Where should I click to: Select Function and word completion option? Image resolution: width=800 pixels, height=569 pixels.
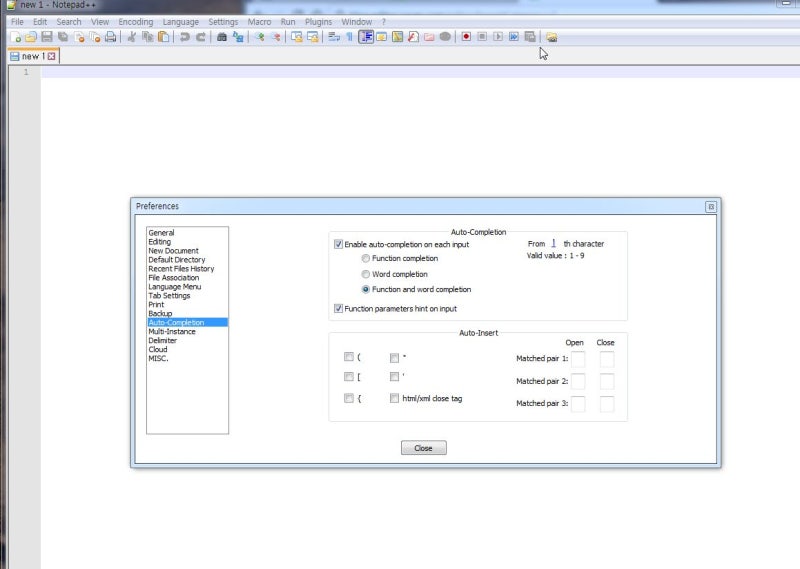point(365,289)
